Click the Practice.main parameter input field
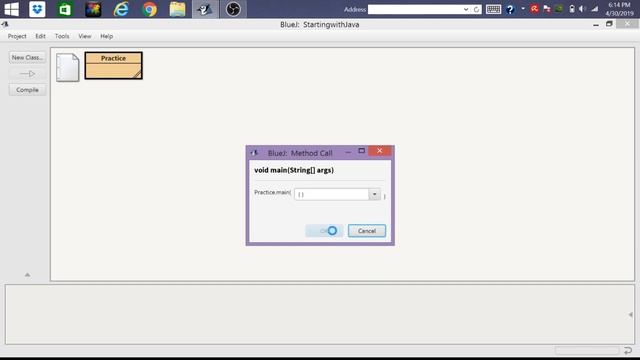This screenshot has height=360, width=640. (x=332, y=194)
